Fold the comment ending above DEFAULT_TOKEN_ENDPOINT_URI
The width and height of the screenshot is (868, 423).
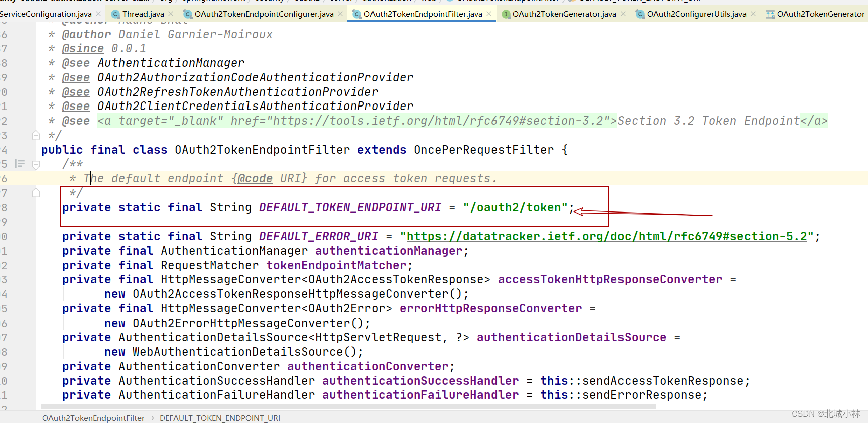click(36, 193)
